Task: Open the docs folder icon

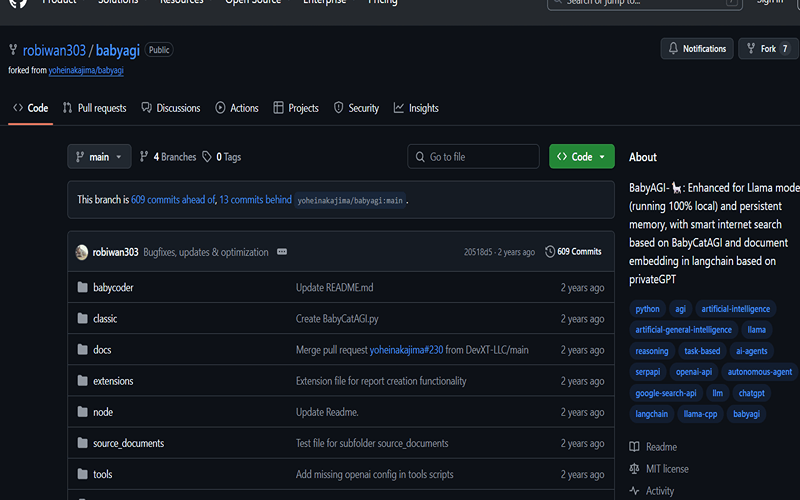Action: pos(82,349)
